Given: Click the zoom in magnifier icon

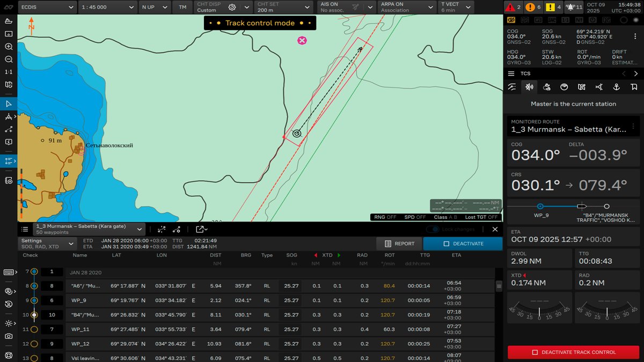Looking at the screenshot, I should pos(9,47).
